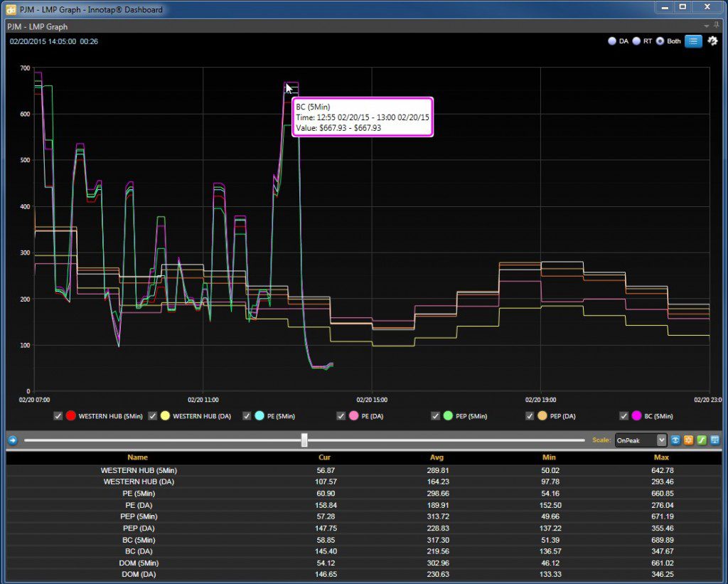Expand the panel options dropdown arrow
This screenshot has height=584, width=728.
coord(706,26)
